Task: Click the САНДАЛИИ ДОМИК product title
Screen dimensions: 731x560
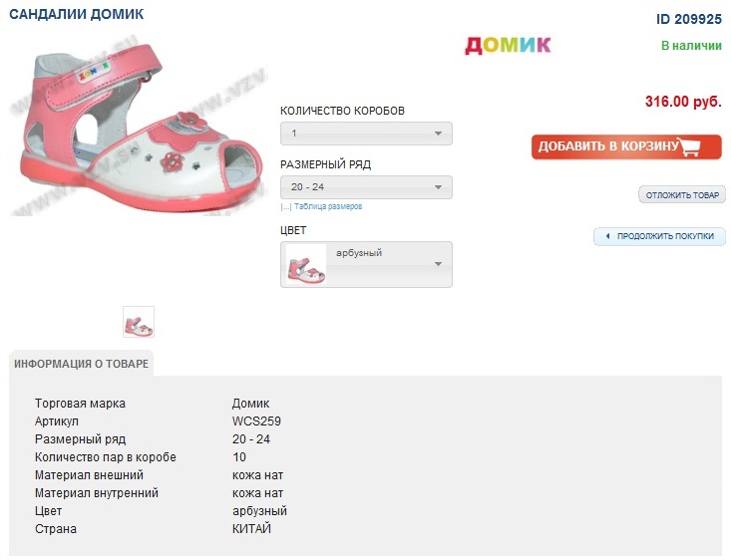Action: (x=76, y=15)
